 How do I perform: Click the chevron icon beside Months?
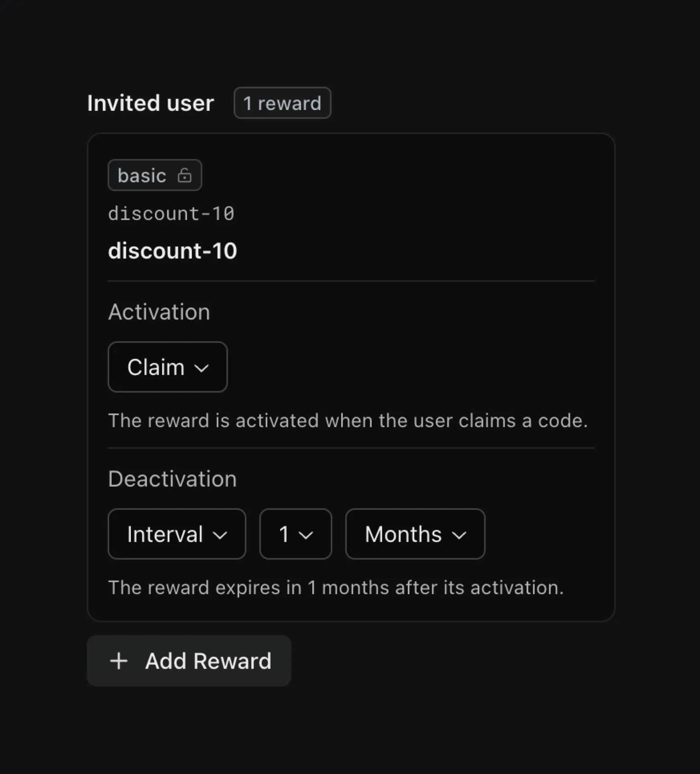pos(460,534)
